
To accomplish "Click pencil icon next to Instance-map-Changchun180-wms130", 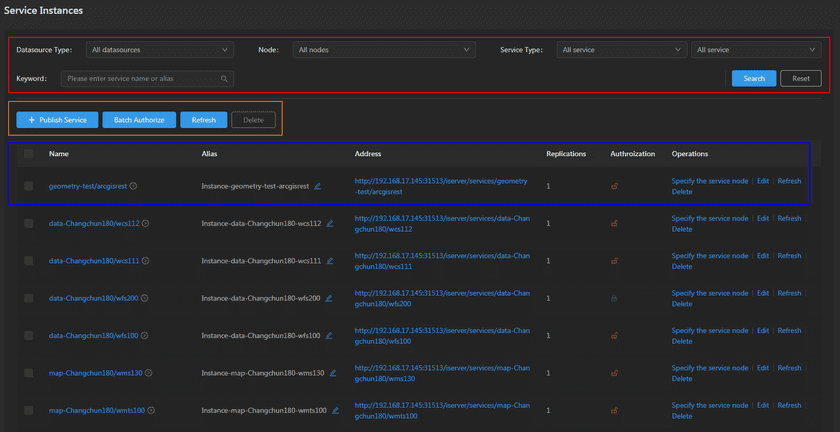I will pos(333,373).
